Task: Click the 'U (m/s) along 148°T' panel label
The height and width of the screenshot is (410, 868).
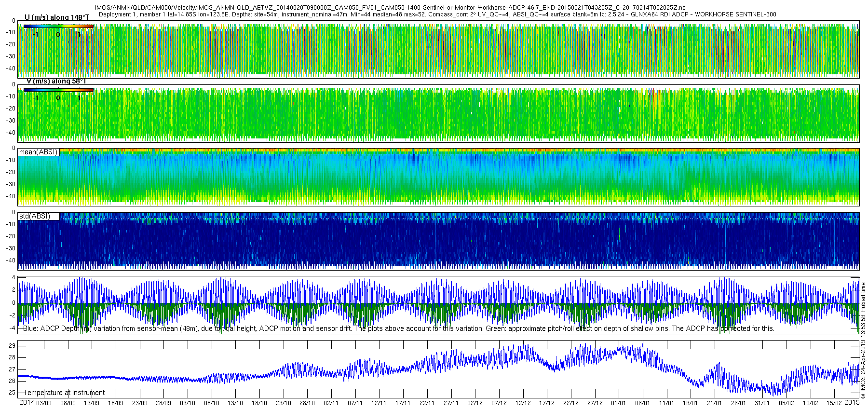Action: [x=57, y=17]
